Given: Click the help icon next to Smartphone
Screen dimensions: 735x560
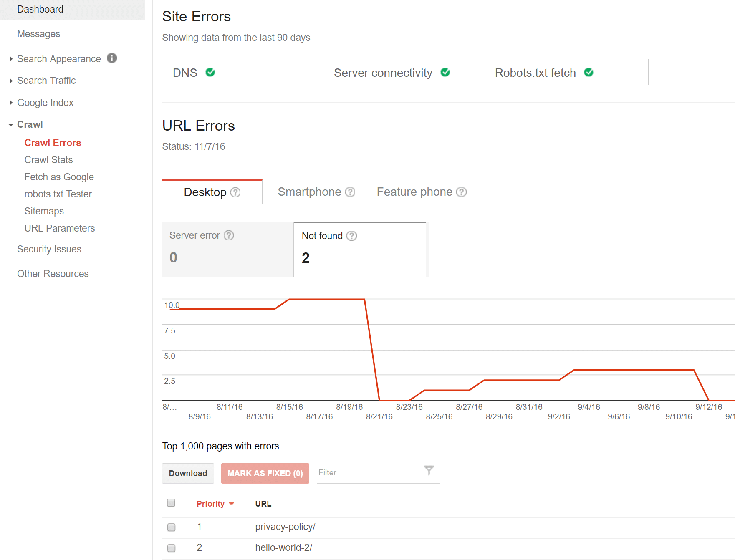Looking at the screenshot, I should click(x=350, y=192).
